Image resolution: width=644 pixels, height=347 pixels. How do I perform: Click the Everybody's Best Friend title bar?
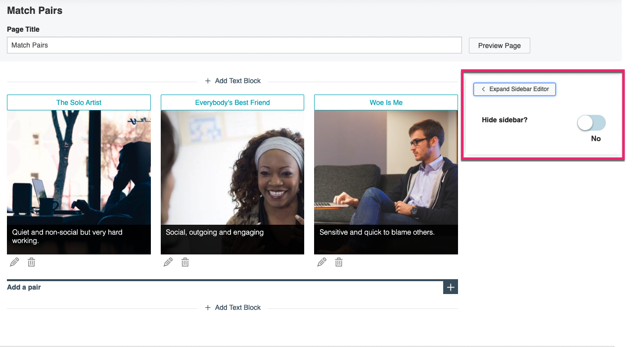pos(232,102)
